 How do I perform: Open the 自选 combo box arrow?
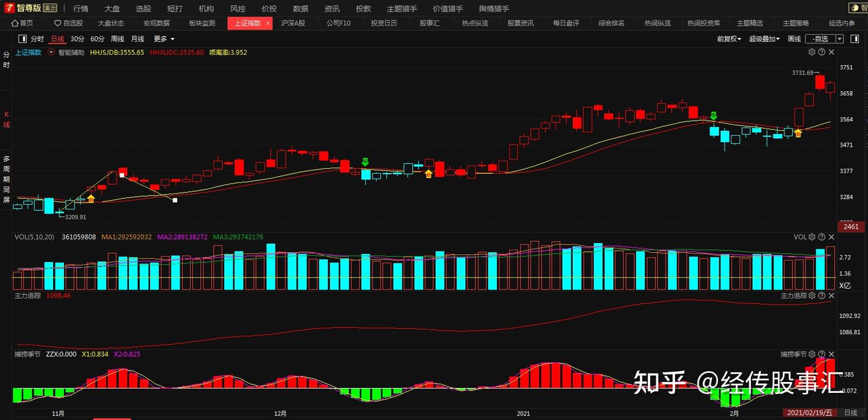point(840,39)
